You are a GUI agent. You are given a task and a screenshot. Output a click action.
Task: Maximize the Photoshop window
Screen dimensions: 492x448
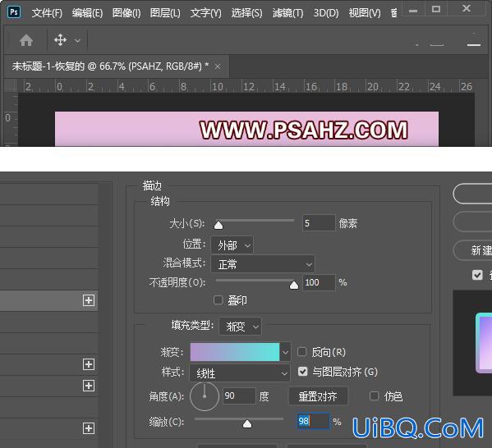pyautogui.click(x=436, y=9)
